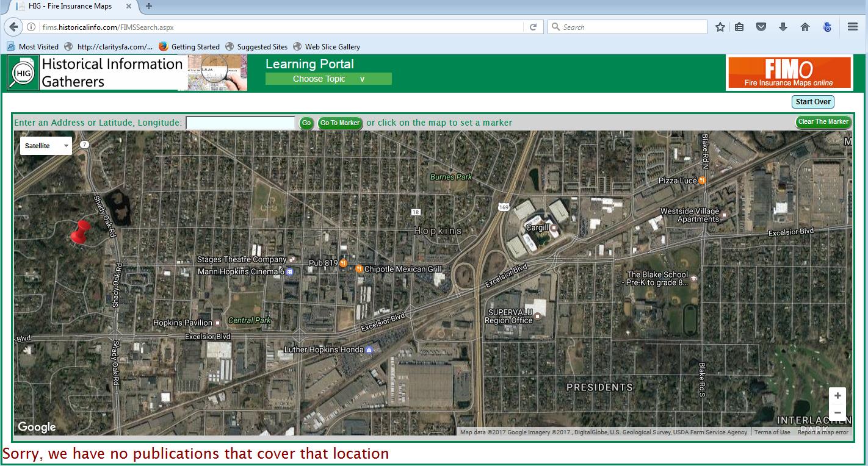The image size is (868, 466).
Task: Click Mann Hopkins Cinema 6 map icon
Action: (290, 271)
